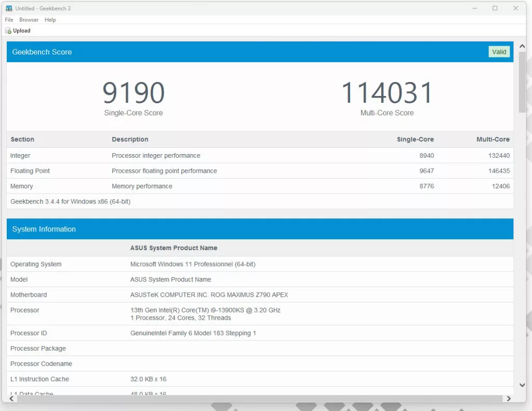The height and width of the screenshot is (411, 532).
Task: Click the horizontal scrollbar thumb
Action: tap(260, 399)
